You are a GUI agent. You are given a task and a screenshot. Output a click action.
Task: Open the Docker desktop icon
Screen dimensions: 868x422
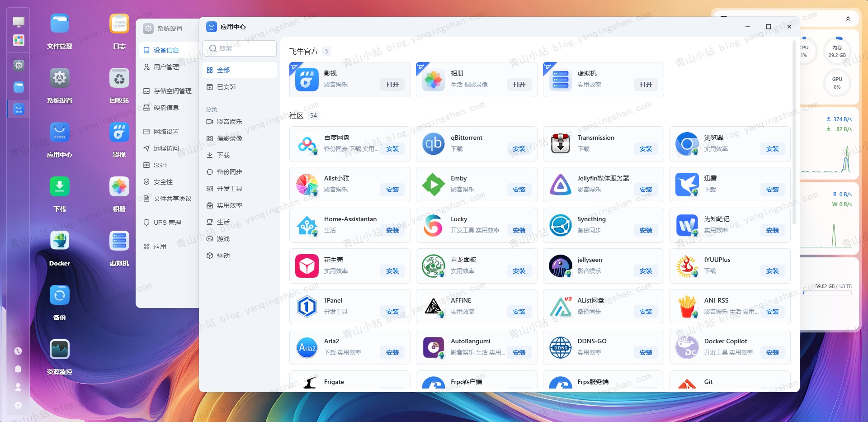pyautogui.click(x=60, y=241)
